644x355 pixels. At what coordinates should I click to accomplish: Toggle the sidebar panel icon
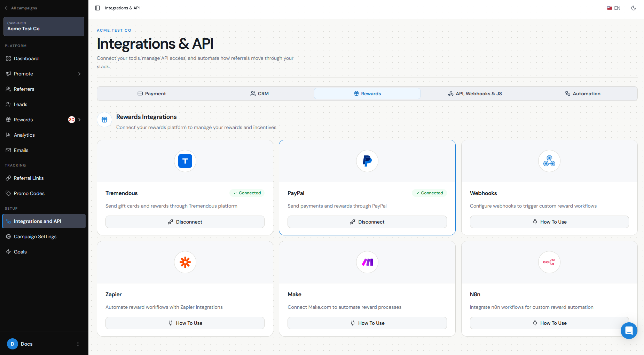click(x=97, y=8)
